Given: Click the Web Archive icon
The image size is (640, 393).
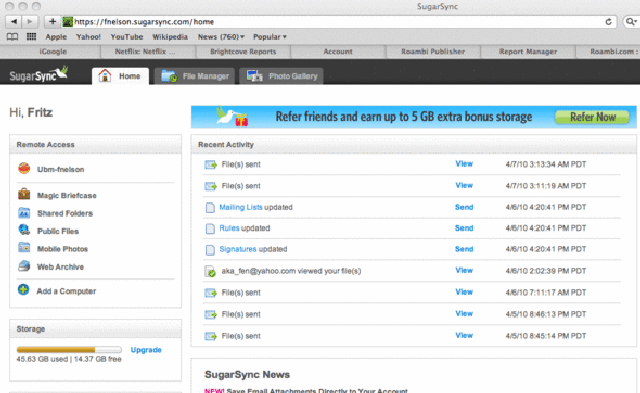Looking at the screenshot, I should click(24, 266).
